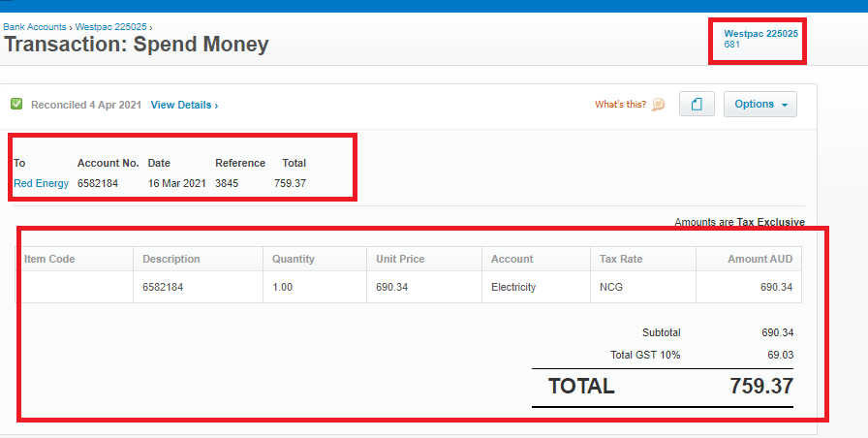Select the account number 6582184 under Account No.
Image resolution: width=868 pixels, height=438 pixels.
(x=98, y=183)
